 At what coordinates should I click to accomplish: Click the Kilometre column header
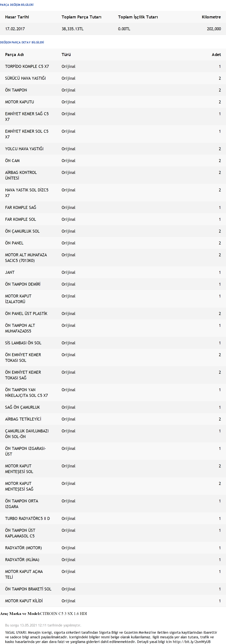pos(211,17)
